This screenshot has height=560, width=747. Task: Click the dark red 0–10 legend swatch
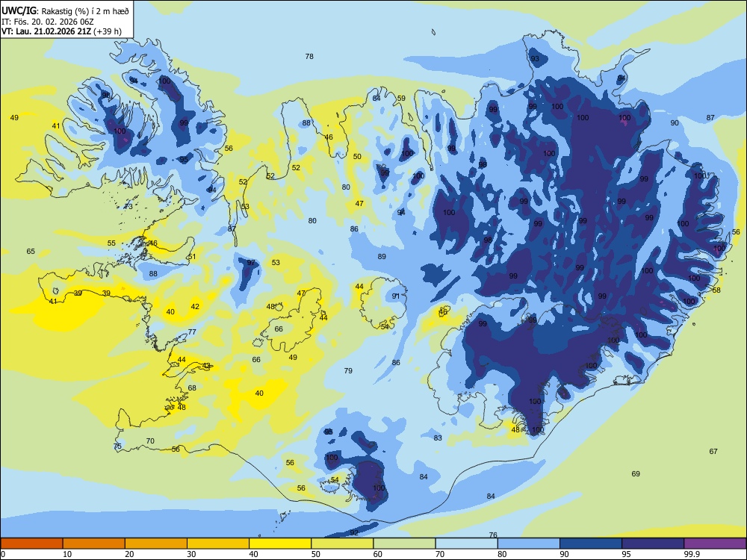[x=31, y=544]
